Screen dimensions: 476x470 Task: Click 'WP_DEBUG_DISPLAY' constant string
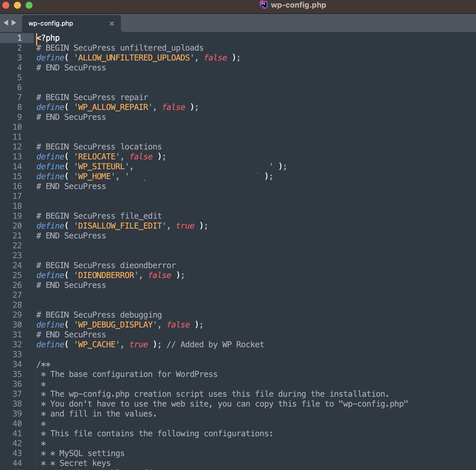tap(115, 325)
